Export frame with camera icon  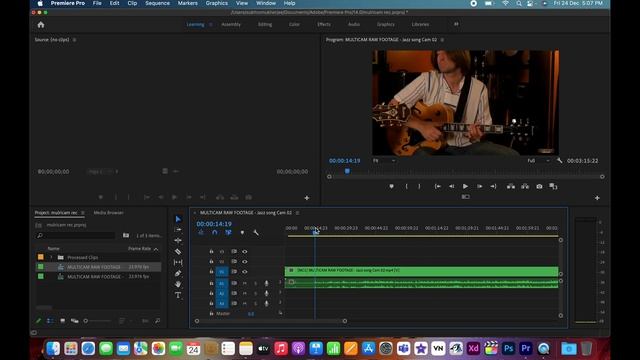click(x=539, y=186)
